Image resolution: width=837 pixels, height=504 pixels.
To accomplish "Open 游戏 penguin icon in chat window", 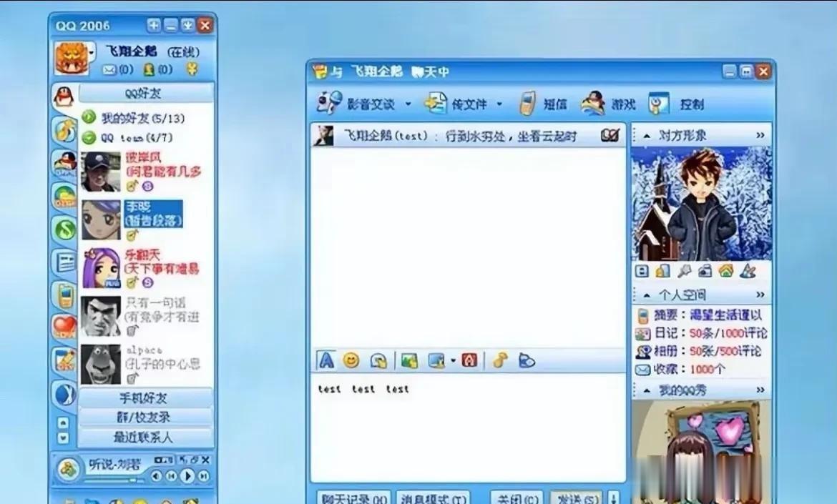I will coord(592,103).
